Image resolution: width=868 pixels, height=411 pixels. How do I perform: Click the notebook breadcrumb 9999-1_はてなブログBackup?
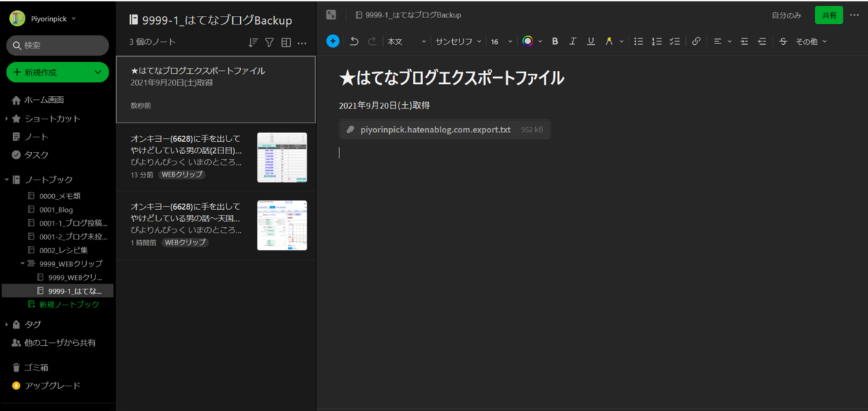pos(408,14)
